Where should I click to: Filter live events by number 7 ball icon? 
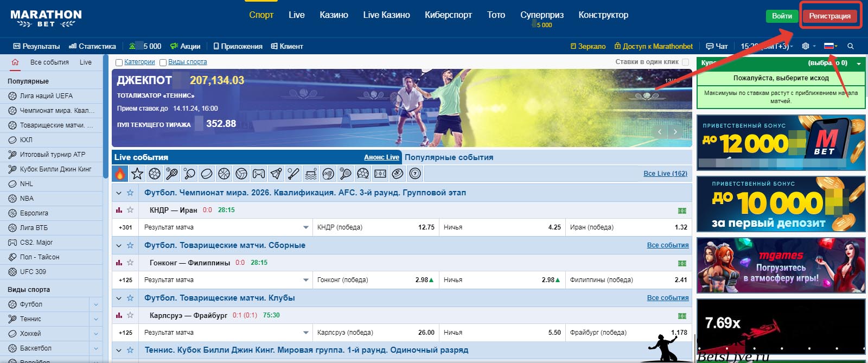pyautogui.click(x=415, y=174)
